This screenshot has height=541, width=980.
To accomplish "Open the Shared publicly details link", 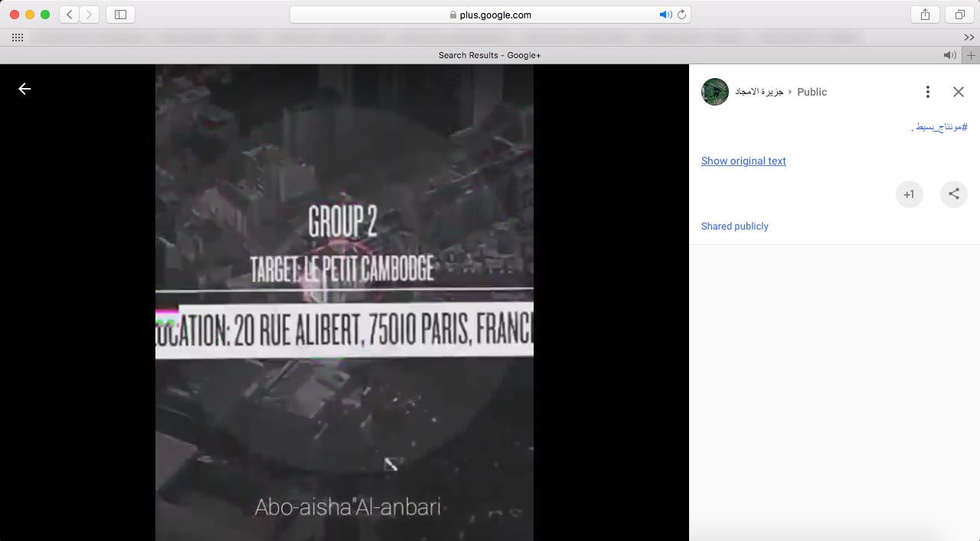I will click(734, 227).
